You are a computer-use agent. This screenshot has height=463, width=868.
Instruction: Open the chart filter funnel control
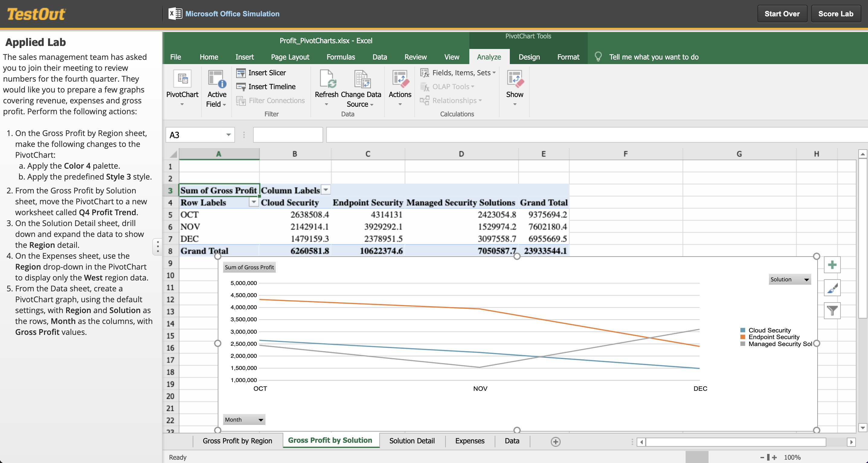(x=832, y=311)
